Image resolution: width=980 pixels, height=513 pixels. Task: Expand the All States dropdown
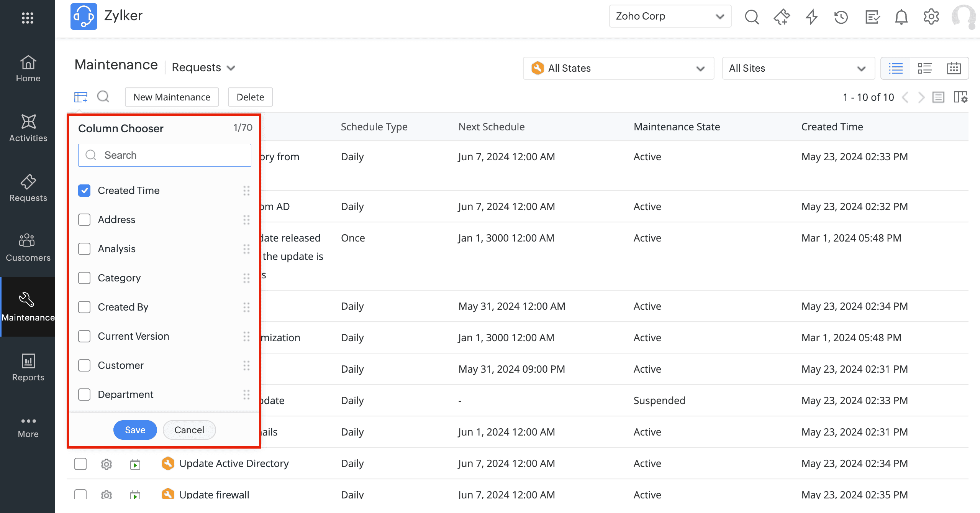coord(618,68)
